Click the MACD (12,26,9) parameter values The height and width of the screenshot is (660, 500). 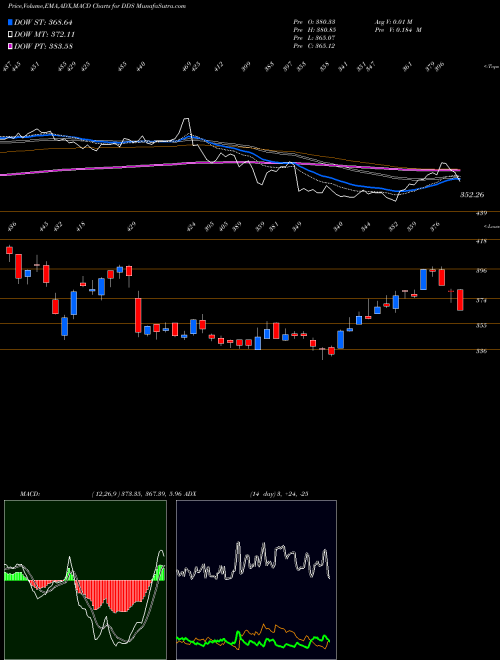point(137,493)
